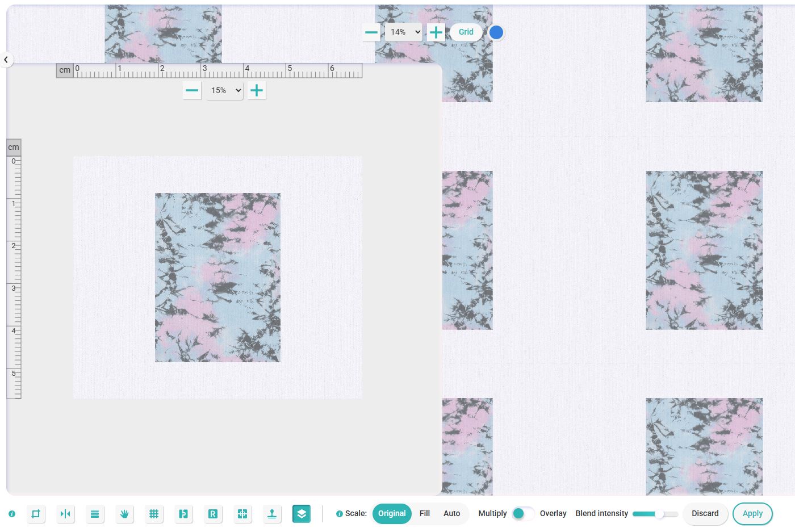This screenshot has height=532, width=795.
Task: Toggle the Grid button in preview
Action: click(466, 32)
